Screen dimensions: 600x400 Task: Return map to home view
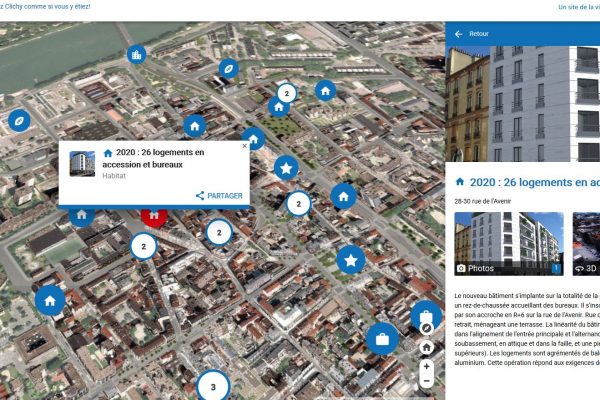tap(427, 347)
